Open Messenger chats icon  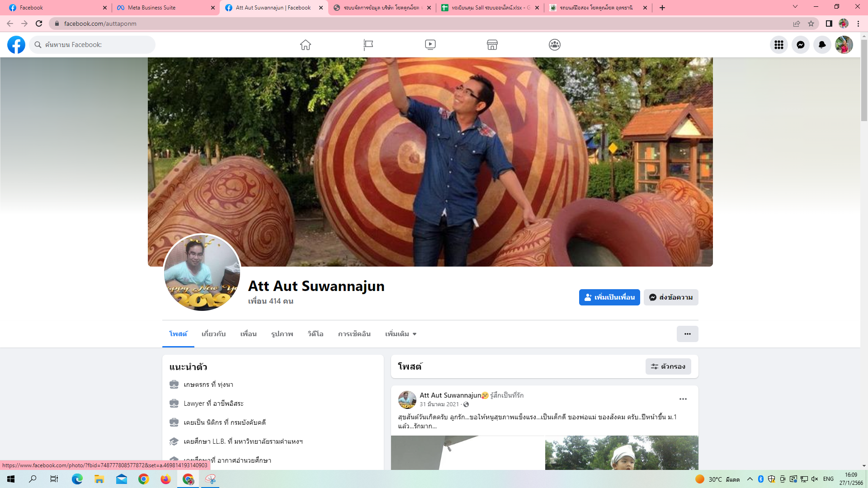801,45
